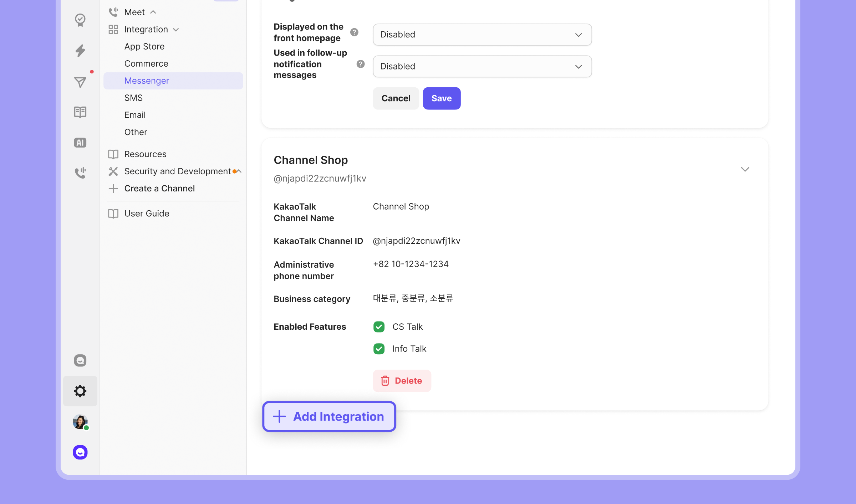Screen dimensions: 856x504
Task: Select SMS in the Integration menu
Action: pos(133,98)
